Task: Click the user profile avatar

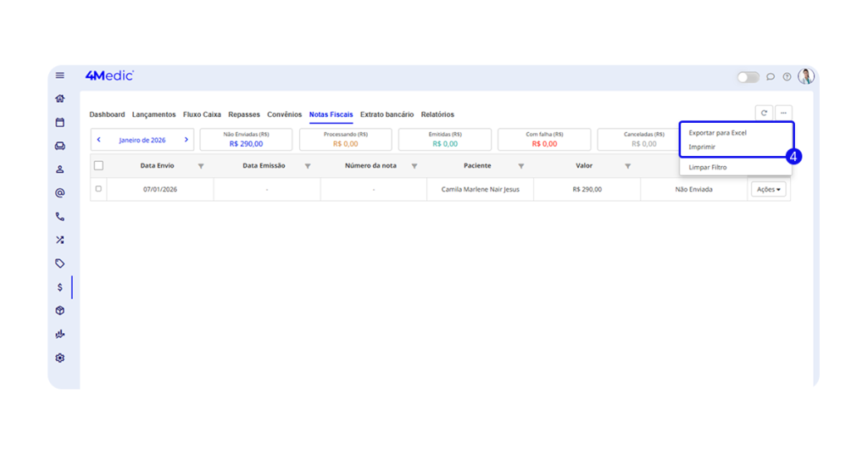Action: pos(805,76)
